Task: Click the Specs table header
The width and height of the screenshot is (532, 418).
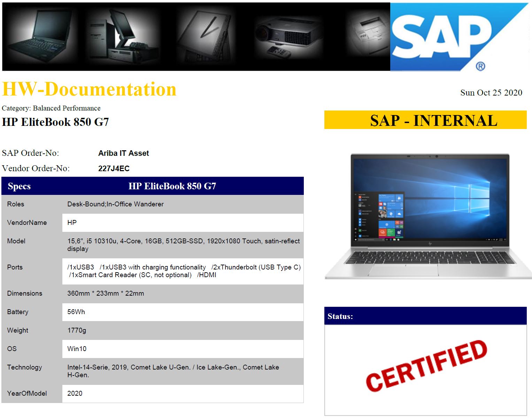Action: [19, 186]
